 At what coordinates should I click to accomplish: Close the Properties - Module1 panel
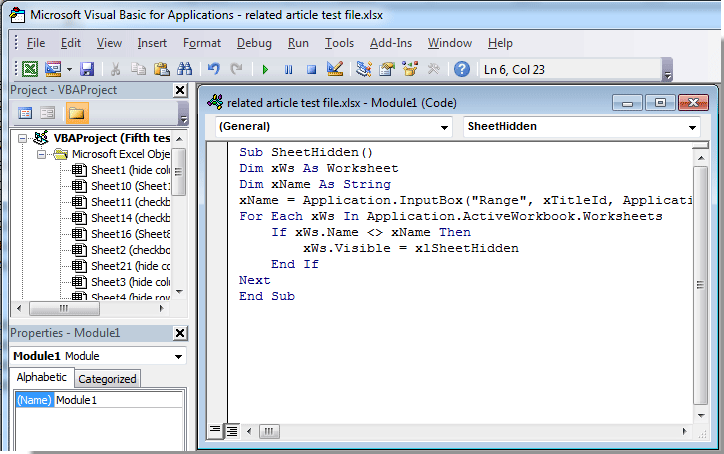coord(180,333)
